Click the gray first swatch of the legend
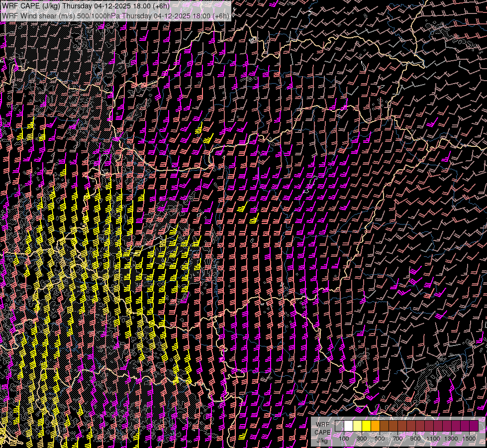The width and height of the screenshot is (487, 448). [x=339, y=426]
